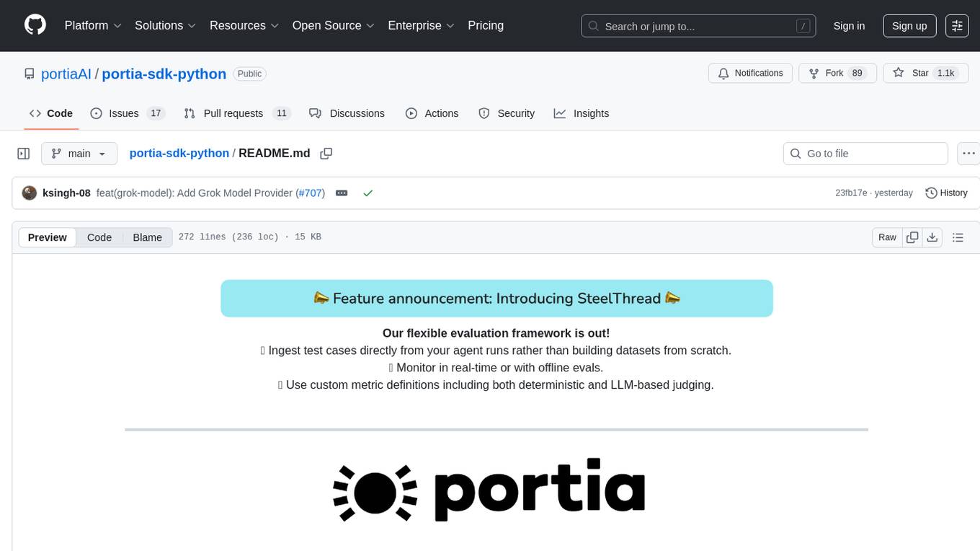Switch to the Discussions tab
The height and width of the screenshot is (551, 980).
click(x=347, y=113)
